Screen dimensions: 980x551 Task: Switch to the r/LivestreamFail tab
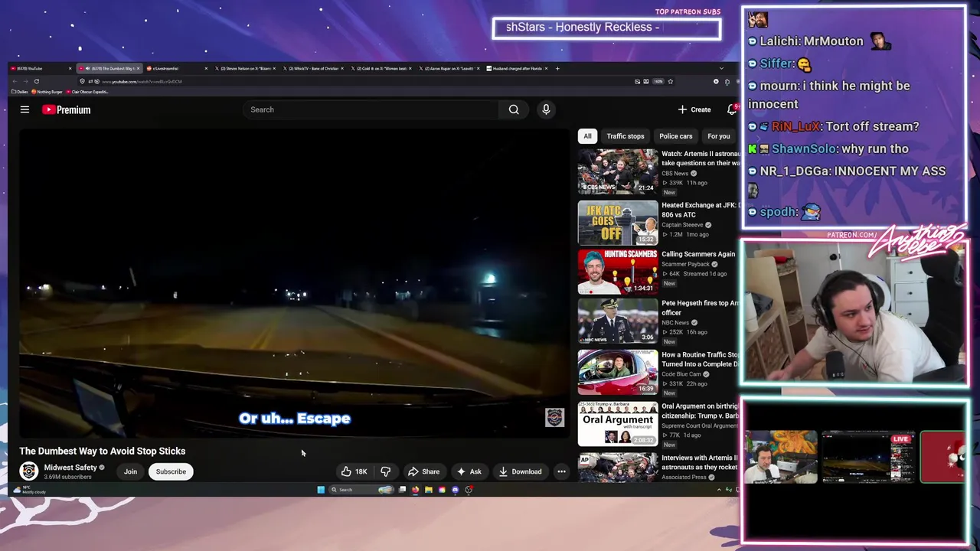(x=176, y=69)
